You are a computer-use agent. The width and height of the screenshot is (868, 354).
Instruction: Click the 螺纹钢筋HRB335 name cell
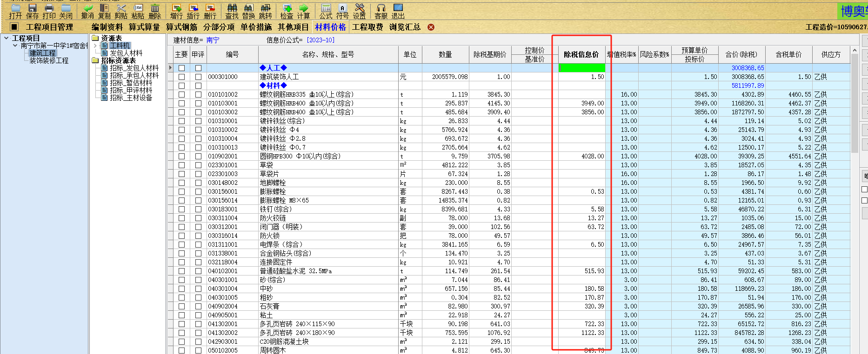pos(328,94)
